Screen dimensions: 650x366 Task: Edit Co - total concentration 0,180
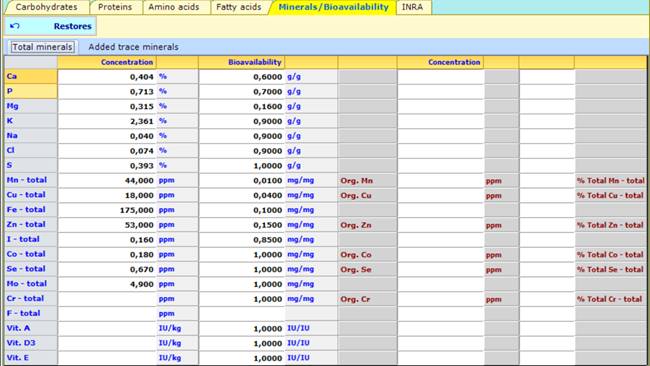tap(107, 254)
